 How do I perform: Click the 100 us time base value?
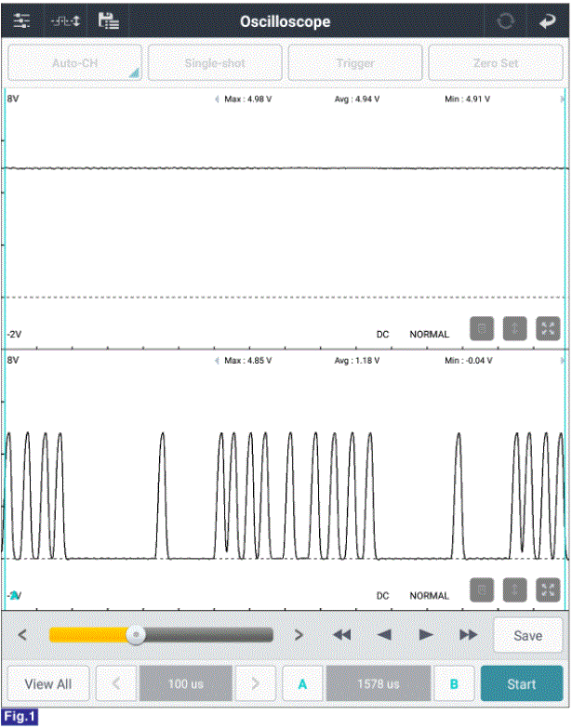point(186,684)
